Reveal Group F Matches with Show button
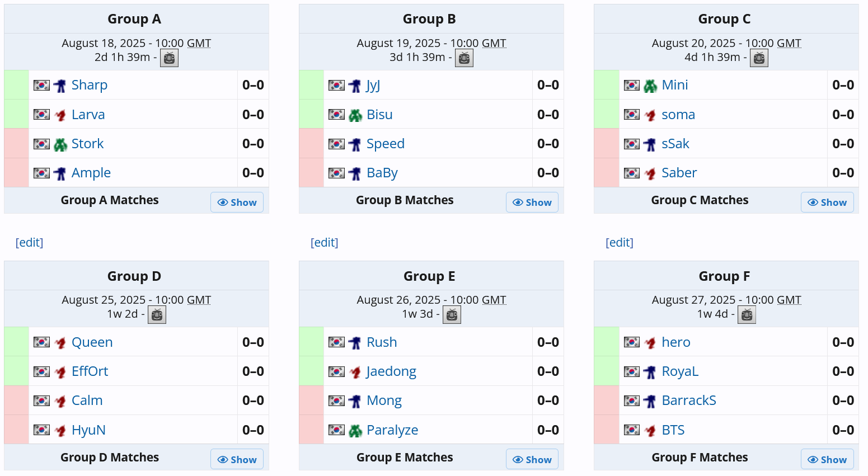 [827, 460]
